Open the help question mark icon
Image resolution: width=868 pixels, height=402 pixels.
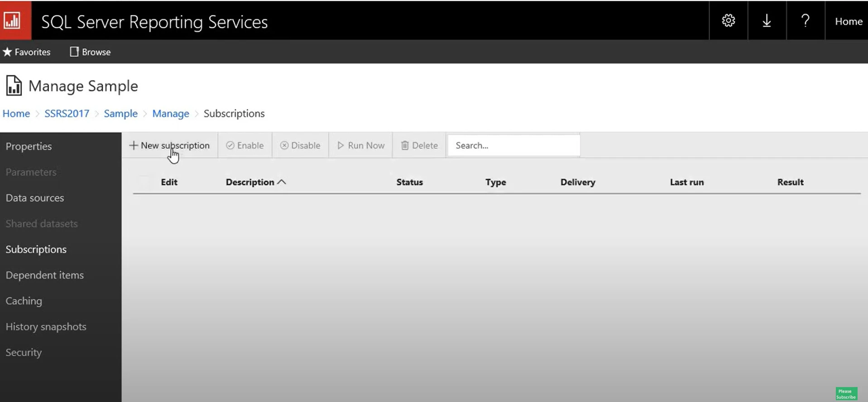tap(805, 21)
